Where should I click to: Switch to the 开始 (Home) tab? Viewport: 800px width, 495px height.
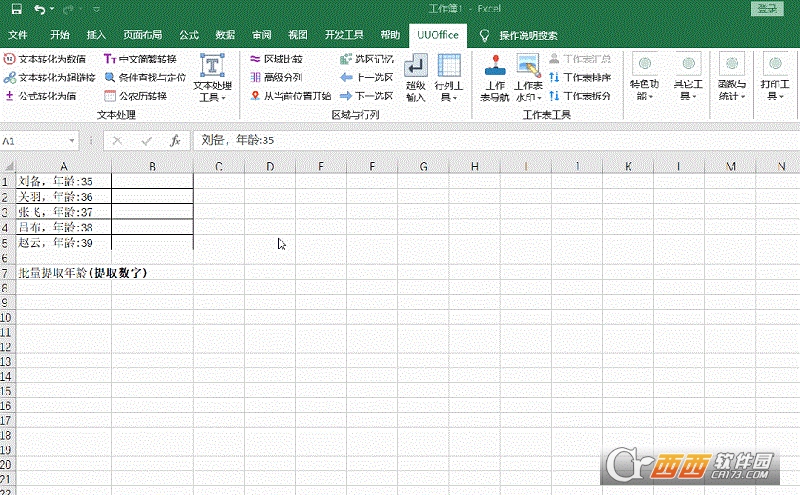(x=60, y=35)
